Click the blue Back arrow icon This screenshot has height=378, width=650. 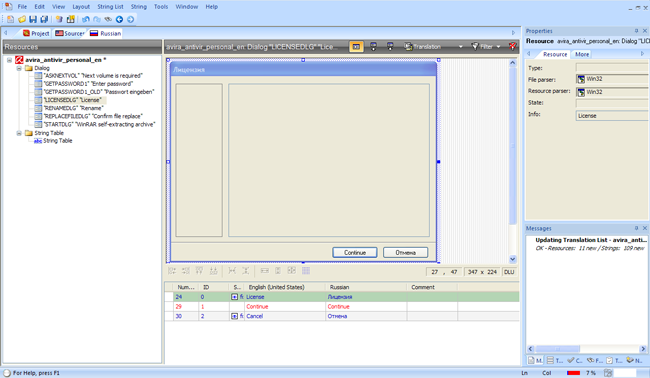(119, 19)
